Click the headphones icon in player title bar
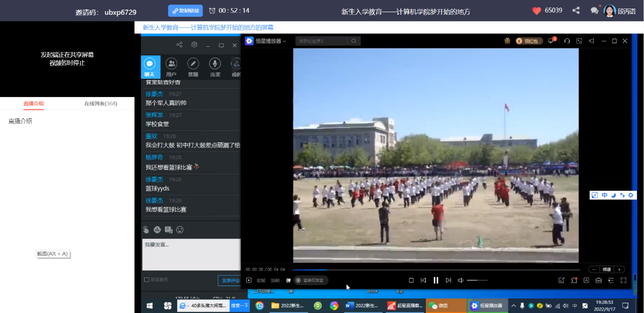Image resolution: width=644 pixels, height=313 pixels. pos(567,41)
